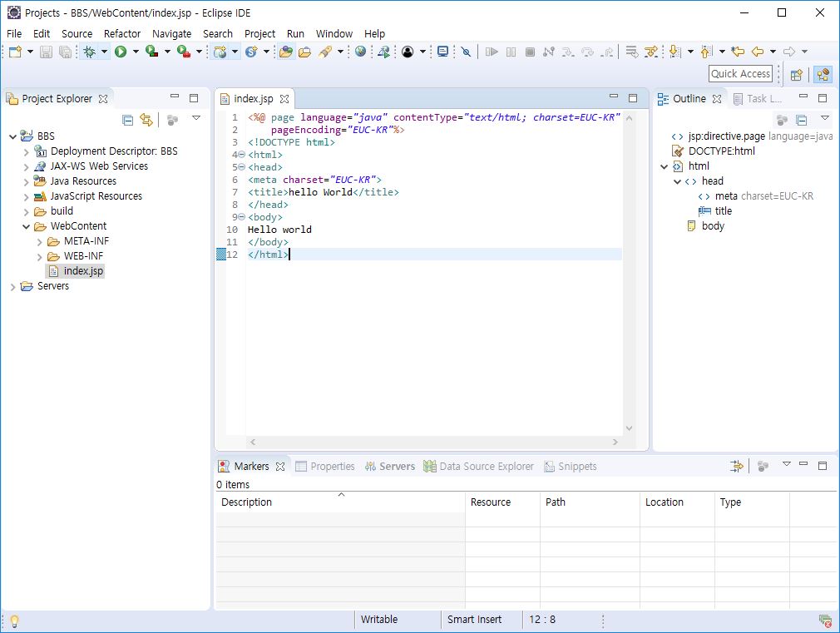Open the Project Explorer view menu arrow
Image resolution: width=840 pixels, height=633 pixels.
click(x=196, y=118)
